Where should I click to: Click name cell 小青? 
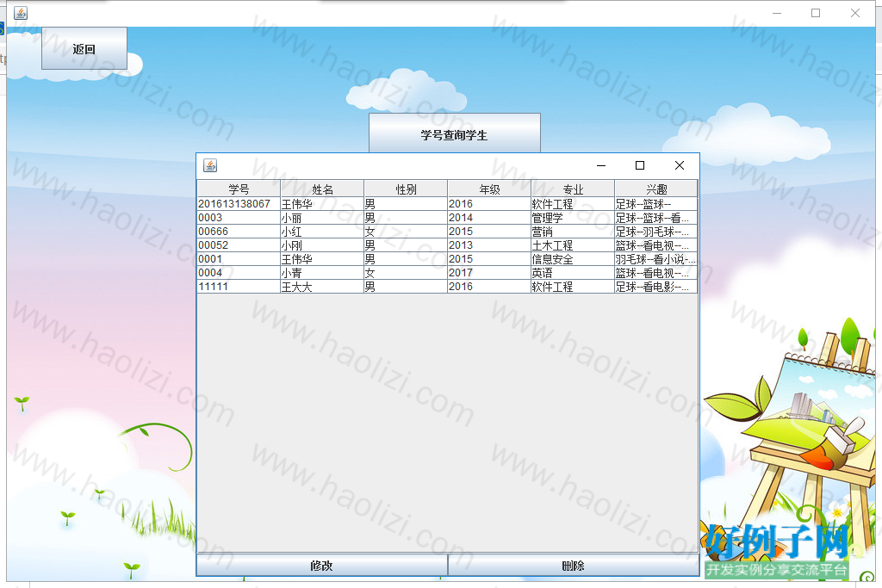tap(322, 273)
